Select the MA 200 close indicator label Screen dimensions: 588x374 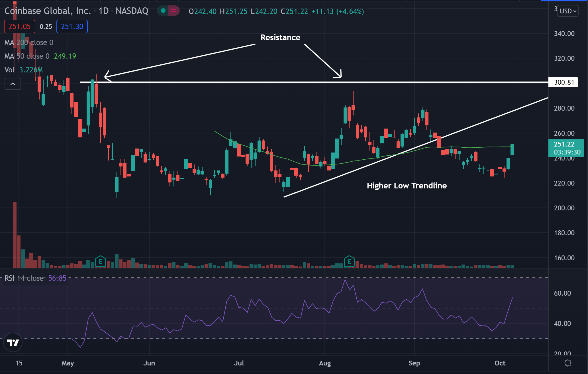click(x=29, y=42)
